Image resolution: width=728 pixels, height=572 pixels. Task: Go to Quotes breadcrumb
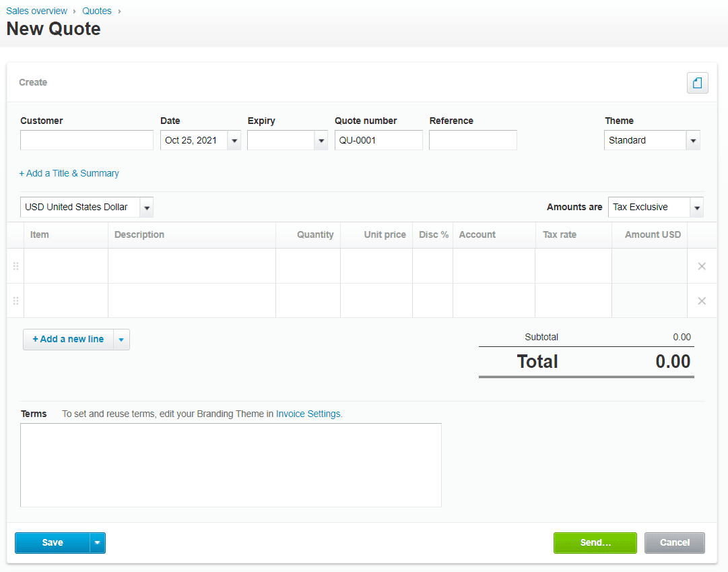96,11
